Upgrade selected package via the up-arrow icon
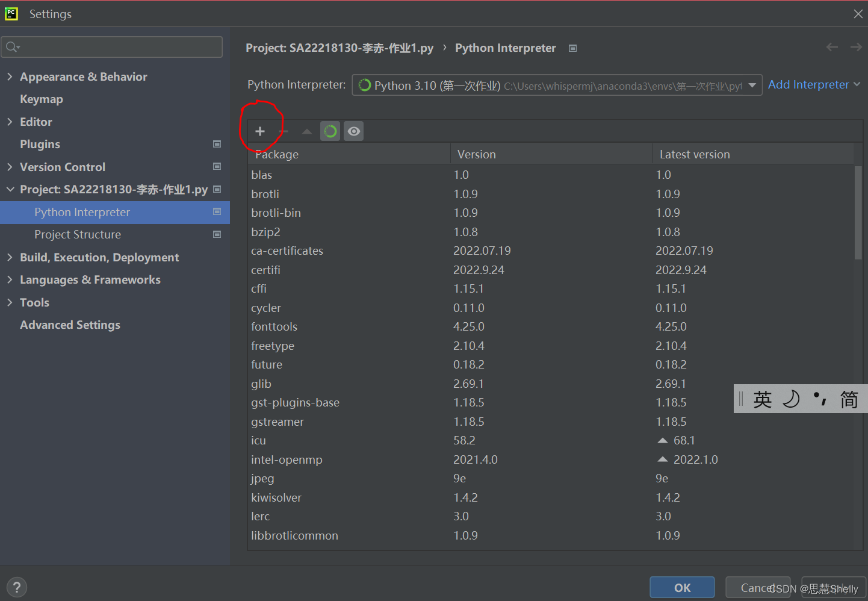Screen dimensions: 868x601 [306, 131]
